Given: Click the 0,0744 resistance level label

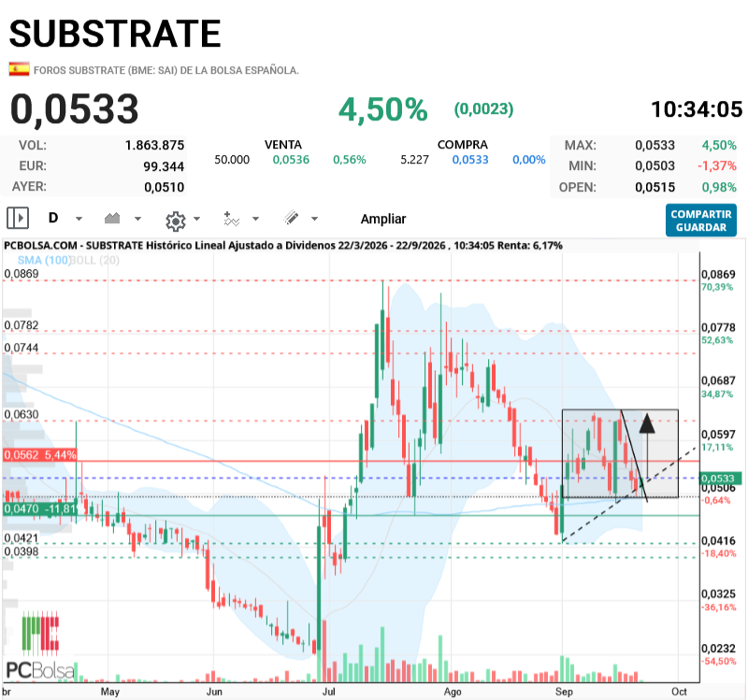Looking at the screenshot, I should [22, 348].
